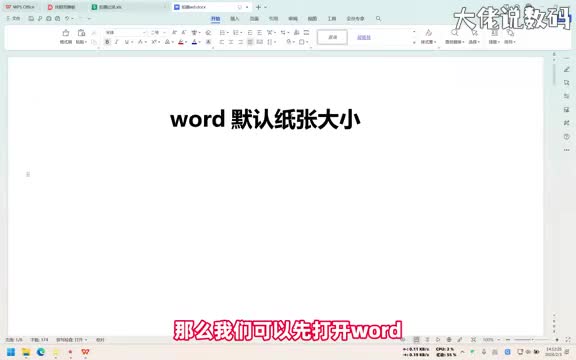The width and height of the screenshot is (576, 360).
Task: Open the 样式集 button
Action: coord(428,37)
